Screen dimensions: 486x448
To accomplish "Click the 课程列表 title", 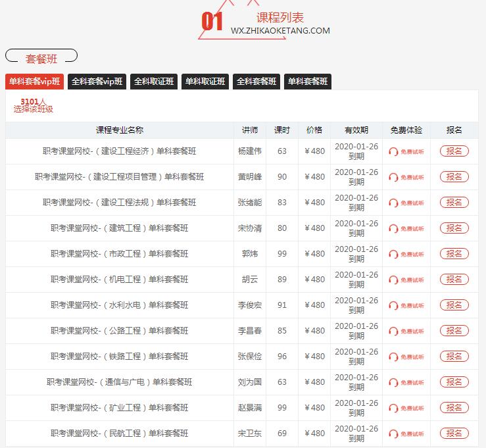I will pyautogui.click(x=280, y=18).
